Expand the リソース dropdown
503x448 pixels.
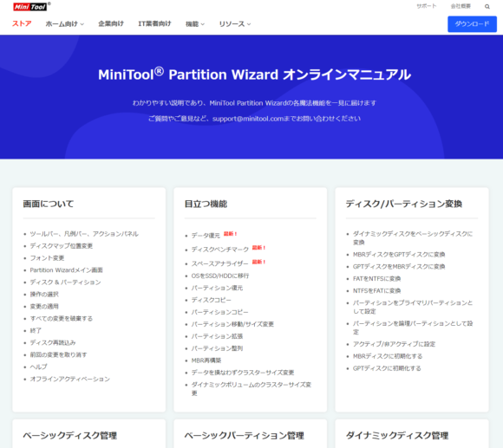[x=235, y=24]
